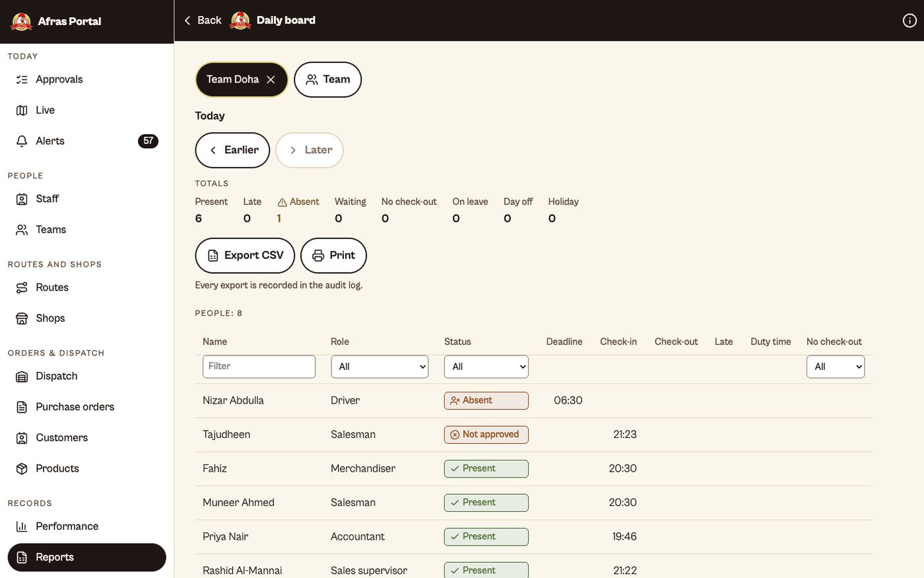Viewport: 924px width, 578px height.
Task: Open Purchase orders in the sidebar
Action: click(x=87, y=407)
